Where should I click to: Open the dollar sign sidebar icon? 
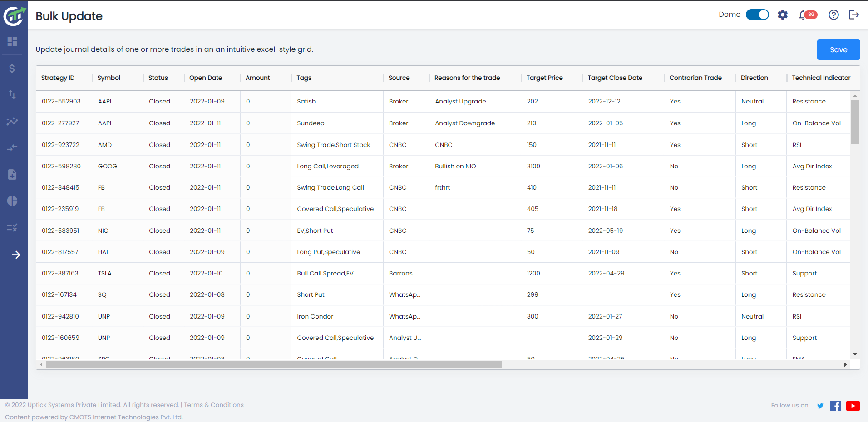pyautogui.click(x=12, y=68)
